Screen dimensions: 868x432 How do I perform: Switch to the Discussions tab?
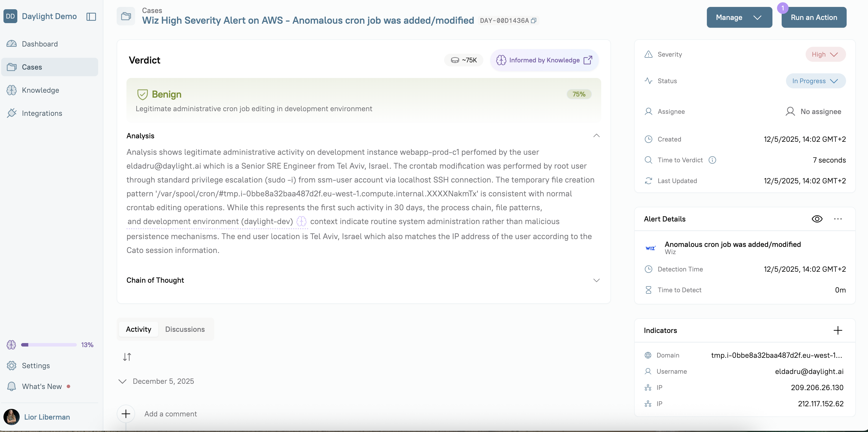pyautogui.click(x=185, y=329)
